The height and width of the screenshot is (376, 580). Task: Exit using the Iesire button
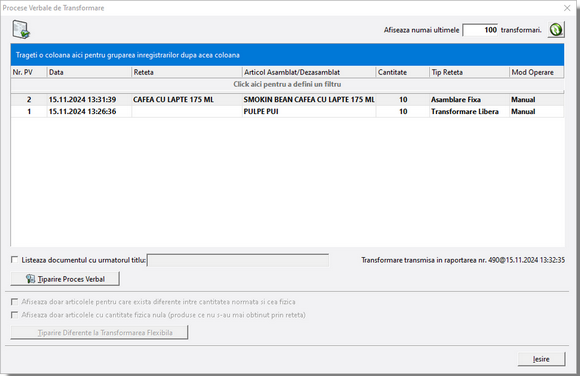(x=542, y=359)
